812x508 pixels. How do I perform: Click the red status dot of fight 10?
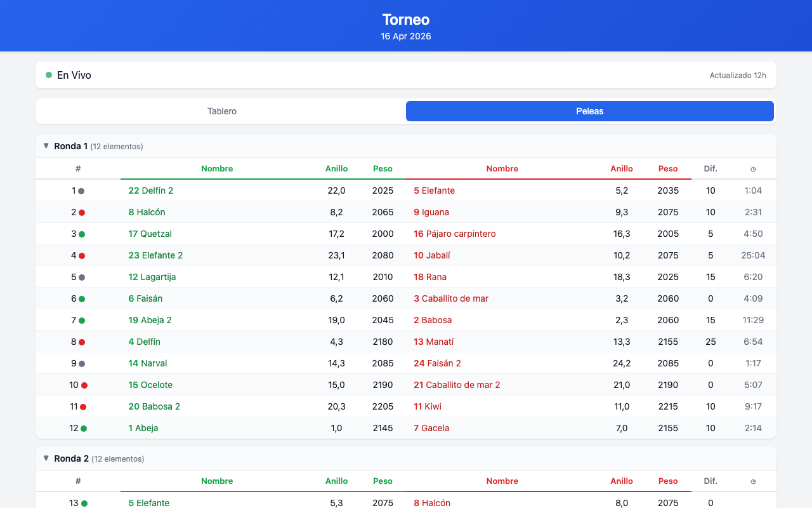coord(84,385)
